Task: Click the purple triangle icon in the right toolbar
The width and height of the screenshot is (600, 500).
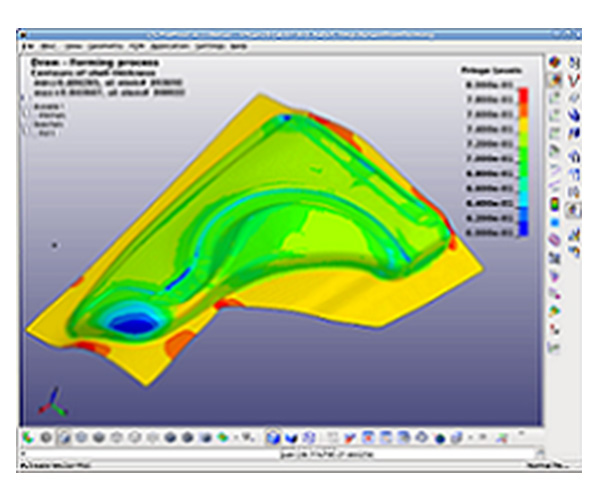Action: (x=554, y=275)
